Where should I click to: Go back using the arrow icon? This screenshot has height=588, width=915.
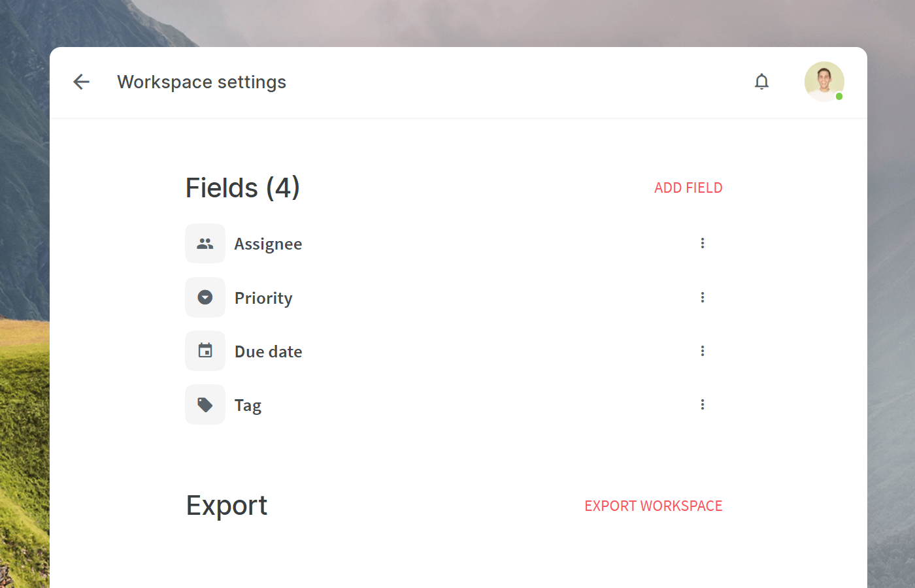(81, 82)
